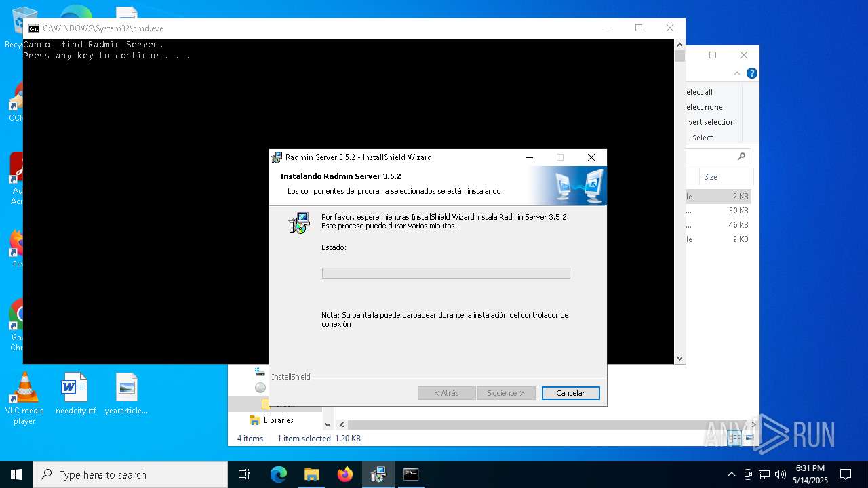
Task: Maximize the cmd.exe window
Action: (x=638, y=28)
